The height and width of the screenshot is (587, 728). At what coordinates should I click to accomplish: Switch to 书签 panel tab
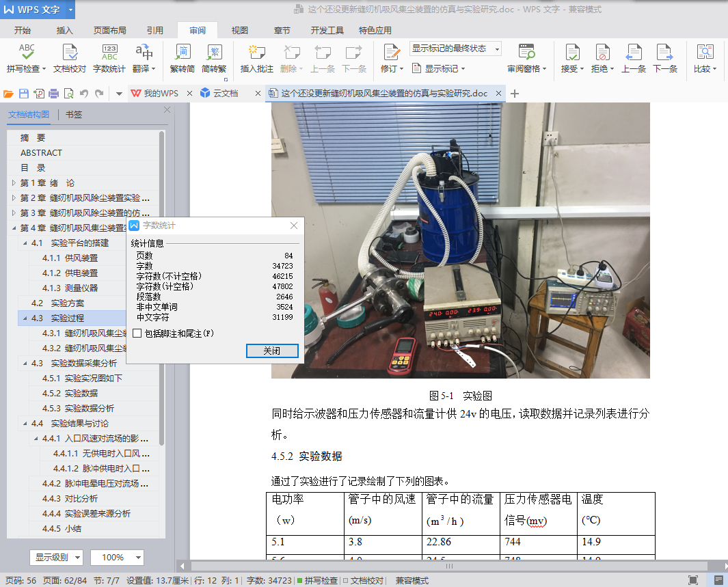(73, 115)
